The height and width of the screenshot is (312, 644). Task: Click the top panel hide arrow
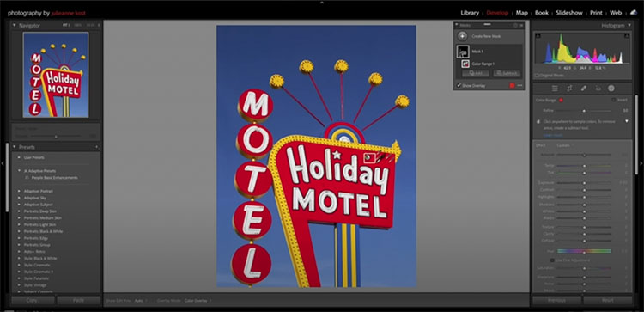[322, 2]
